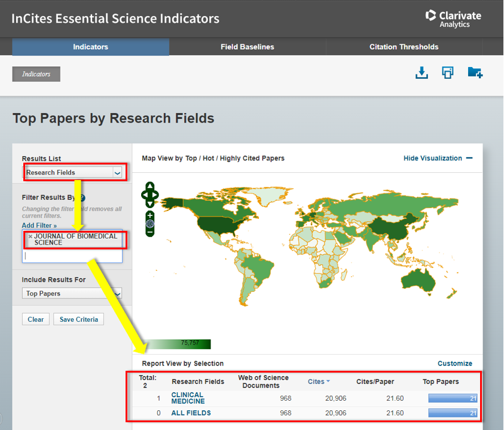This screenshot has width=504, height=430.
Task: Click the print icon
Action: [x=447, y=73]
